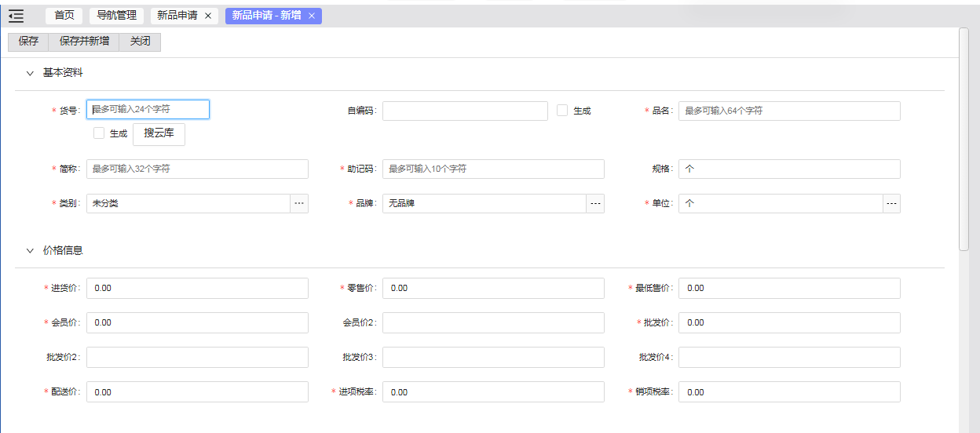Open the 品牌 selector ellipsis button
Screen dimensions: 980x433
coord(595,203)
